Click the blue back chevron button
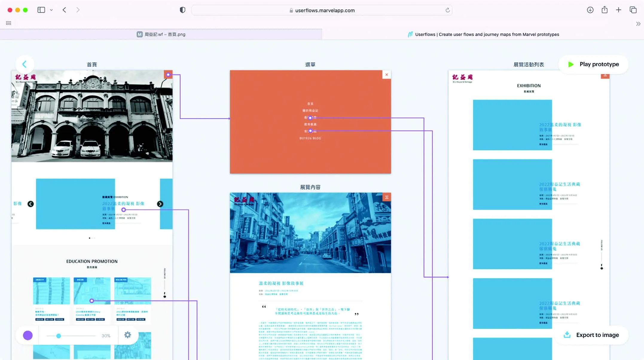The width and height of the screenshot is (644, 360). (25, 64)
